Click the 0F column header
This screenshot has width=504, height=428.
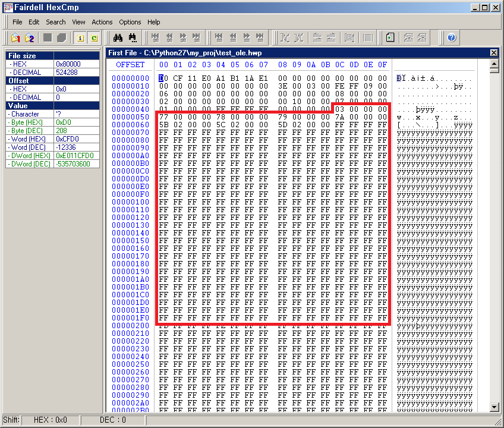pos(382,65)
